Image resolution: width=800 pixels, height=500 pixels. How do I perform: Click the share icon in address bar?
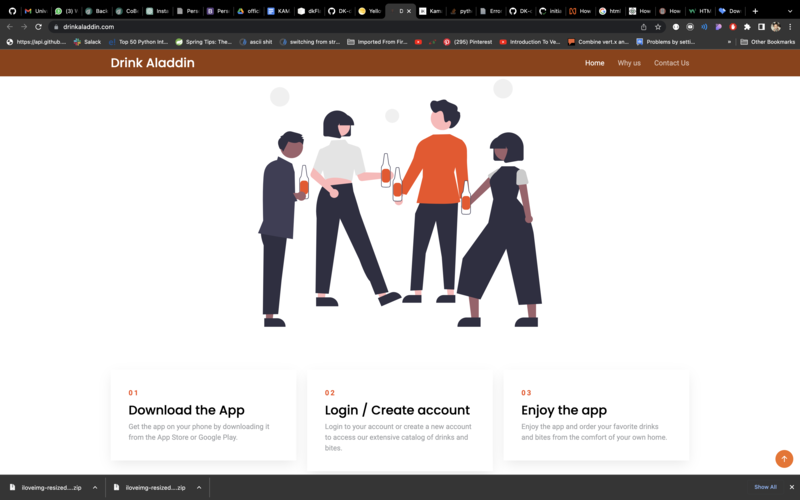coord(643,27)
